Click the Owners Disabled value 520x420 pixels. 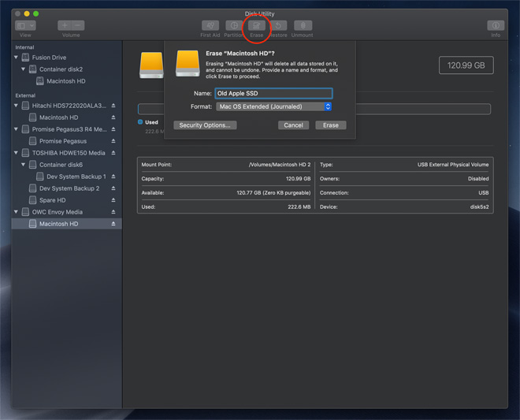click(478, 179)
